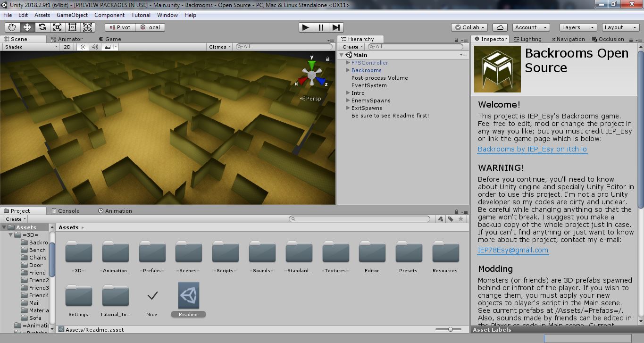Open the Collab dropdown
Screen dimensions: 644x343
pyautogui.click(x=469, y=27)
